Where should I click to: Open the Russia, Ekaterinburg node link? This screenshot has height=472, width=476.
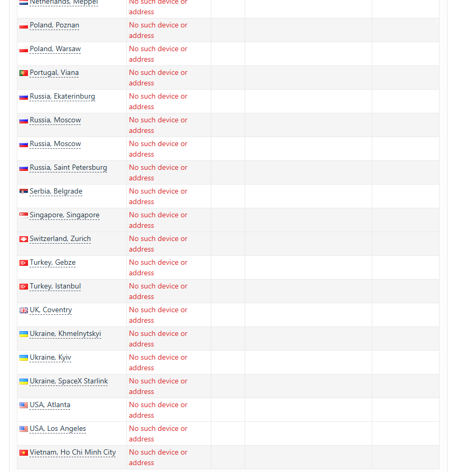62,97
